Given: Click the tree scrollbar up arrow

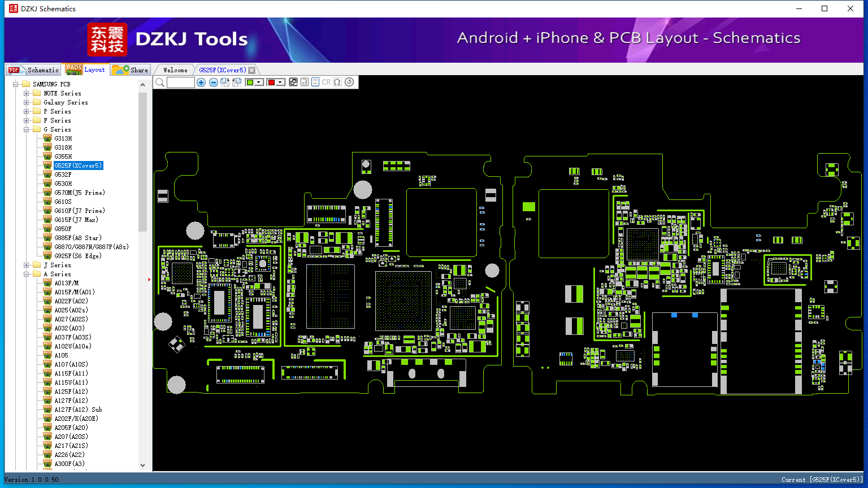Looking at the screenshot, I should 142,85.
